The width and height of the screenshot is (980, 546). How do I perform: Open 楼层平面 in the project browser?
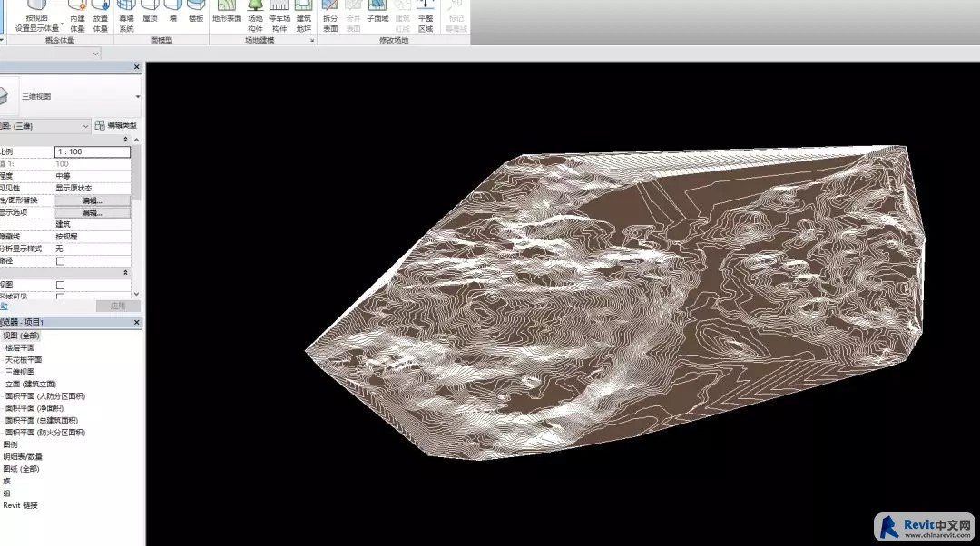20,347
